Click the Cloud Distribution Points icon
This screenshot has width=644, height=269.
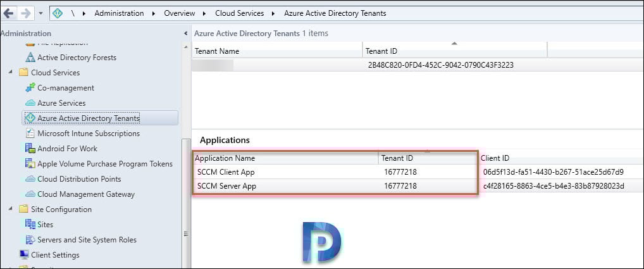(30, 179)
